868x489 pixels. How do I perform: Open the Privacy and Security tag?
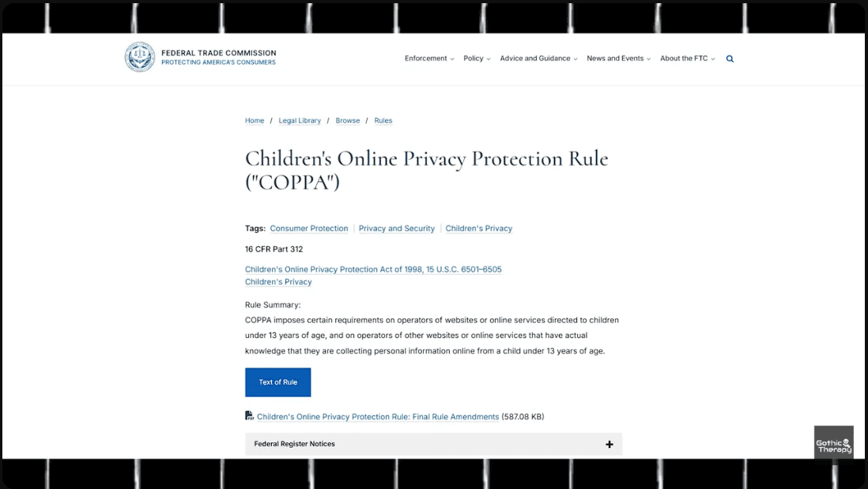click(x=397, y=229)
